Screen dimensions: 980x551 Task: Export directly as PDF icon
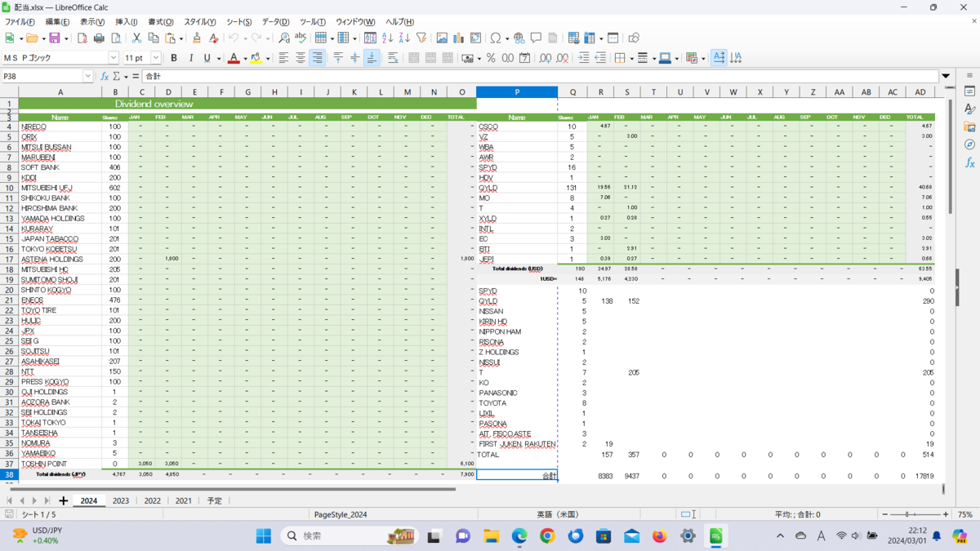coord(82,38)
